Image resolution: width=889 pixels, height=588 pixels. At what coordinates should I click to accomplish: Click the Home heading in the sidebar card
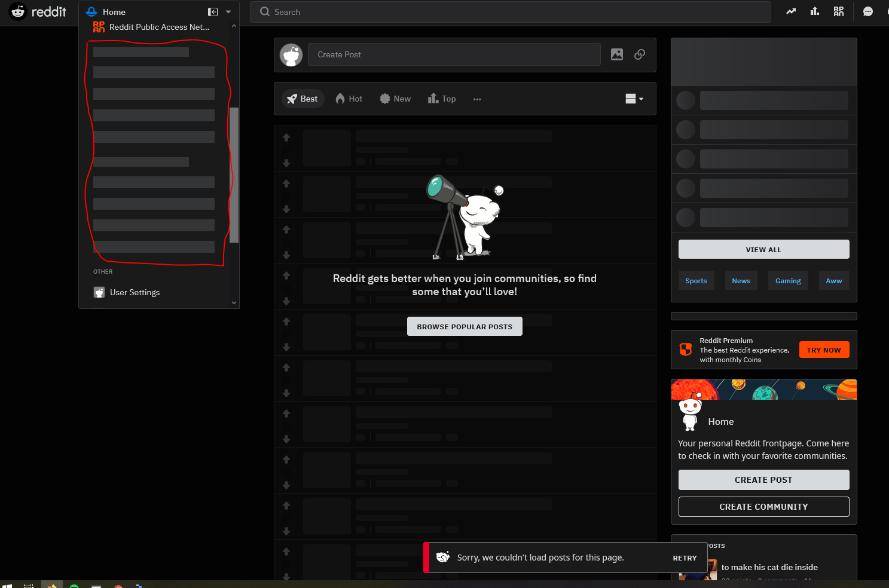(x=721, y=421)
